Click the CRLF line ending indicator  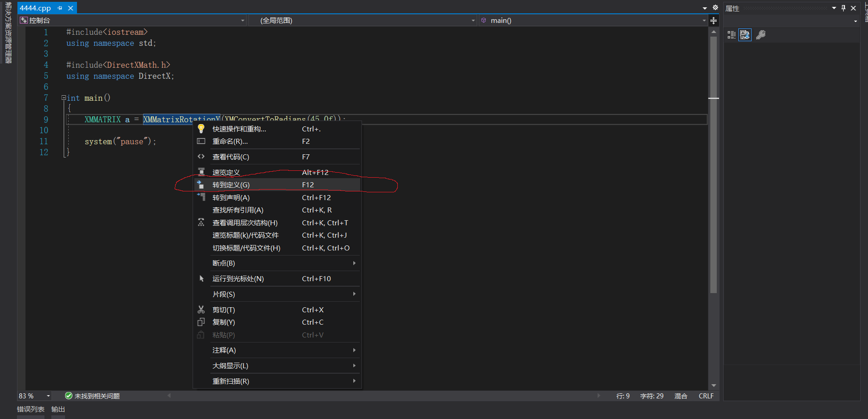pos(706,396)
